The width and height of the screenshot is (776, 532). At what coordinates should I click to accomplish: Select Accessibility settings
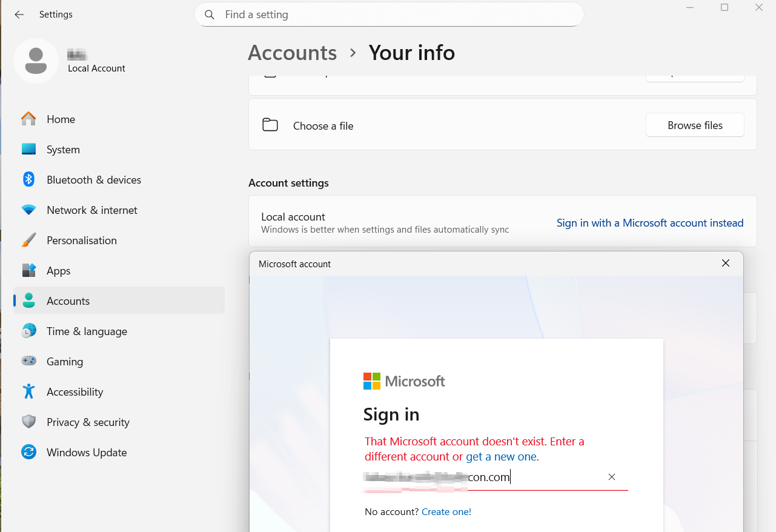[x=119, y=392]
